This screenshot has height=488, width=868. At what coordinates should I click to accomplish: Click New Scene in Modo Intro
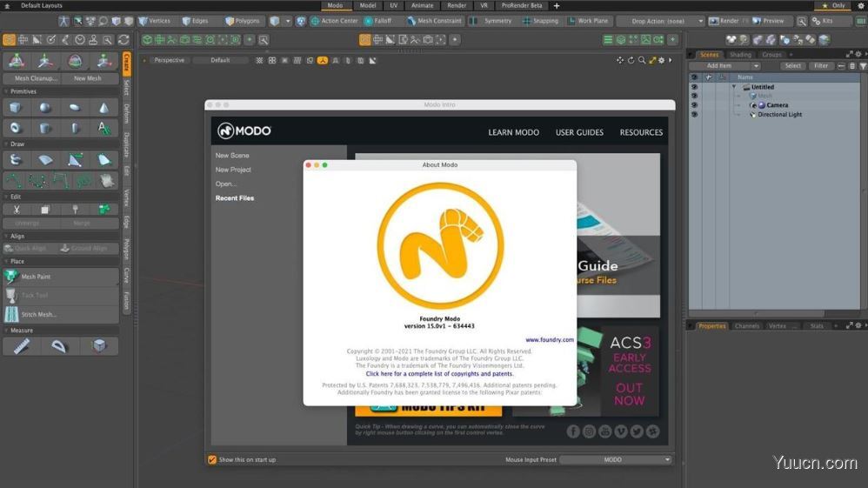pos(232,156)
